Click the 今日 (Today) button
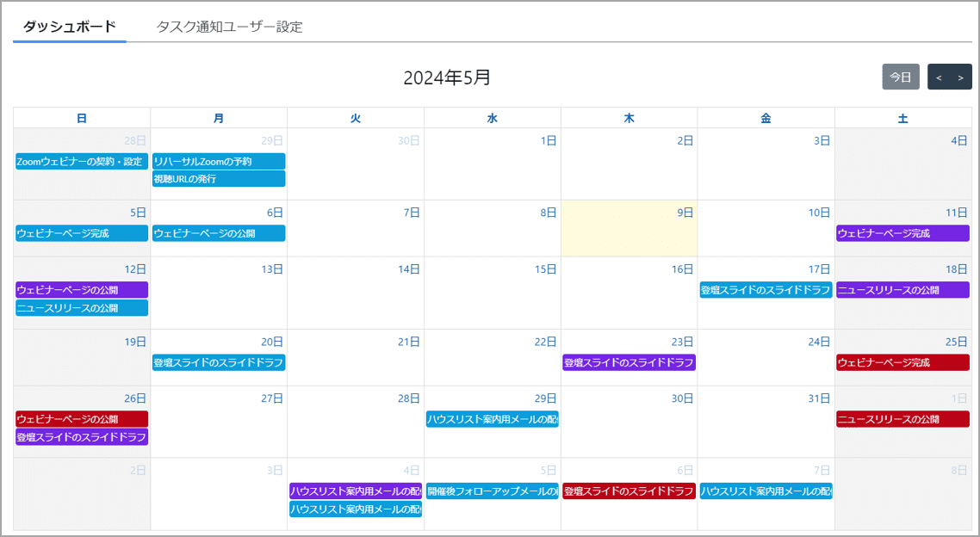Screen dimensions: 980x537 point(900,77)
